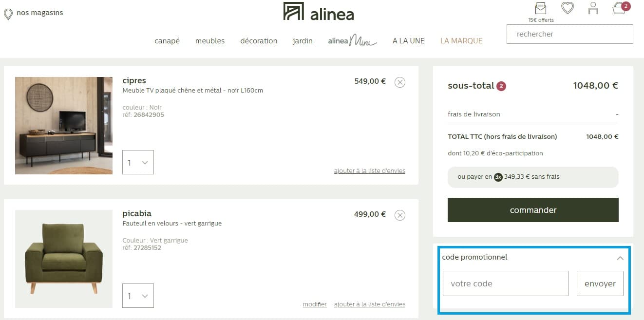Click the alinea logo
This screenshot has height=320, width=644.
pos(318,13)
